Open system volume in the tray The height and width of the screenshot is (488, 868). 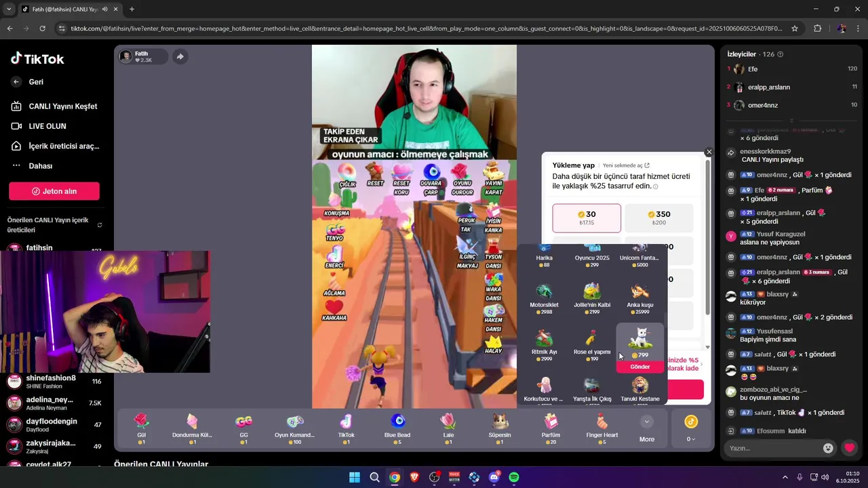825,477
